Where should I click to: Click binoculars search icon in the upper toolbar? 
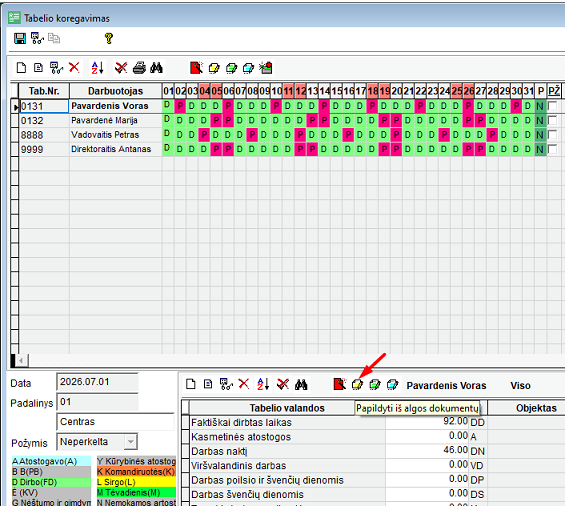point(156,68)
